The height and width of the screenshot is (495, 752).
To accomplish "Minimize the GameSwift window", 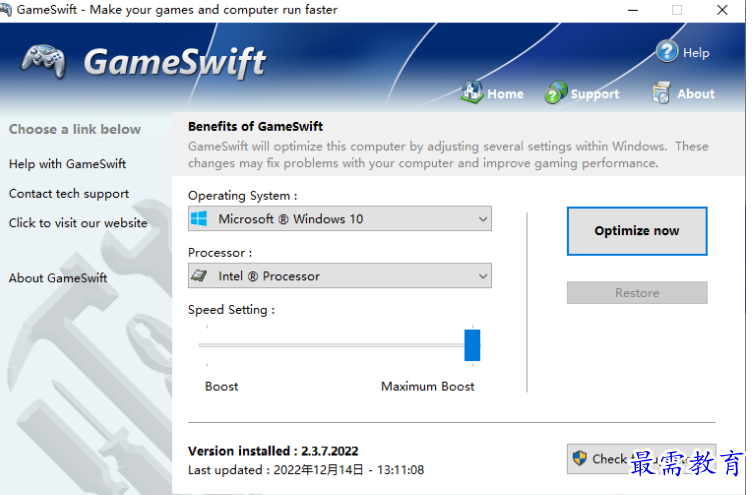I will (633, 10).
